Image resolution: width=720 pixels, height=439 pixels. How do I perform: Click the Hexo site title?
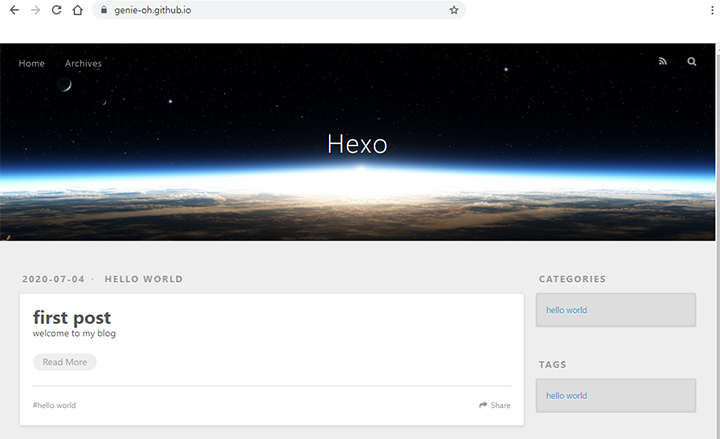357,144
